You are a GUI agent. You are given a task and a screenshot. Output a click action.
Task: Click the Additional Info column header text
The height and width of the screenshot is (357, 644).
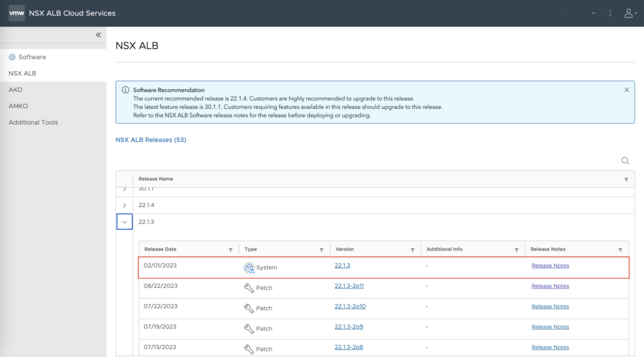pyautogui.click(x=445, y=249)
